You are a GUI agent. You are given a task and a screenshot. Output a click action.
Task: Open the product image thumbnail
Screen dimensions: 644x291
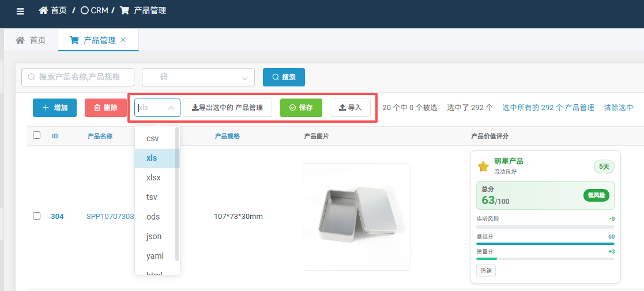coord(356,217)
